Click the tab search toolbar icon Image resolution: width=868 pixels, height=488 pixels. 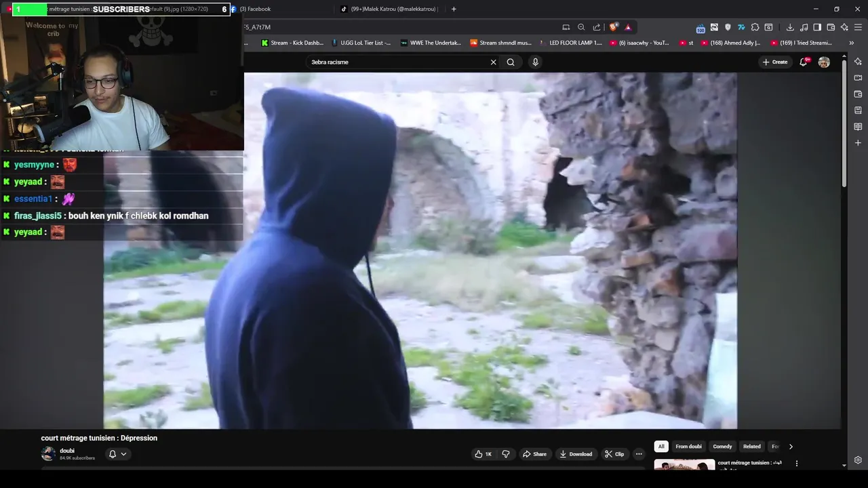coord(768,27)
